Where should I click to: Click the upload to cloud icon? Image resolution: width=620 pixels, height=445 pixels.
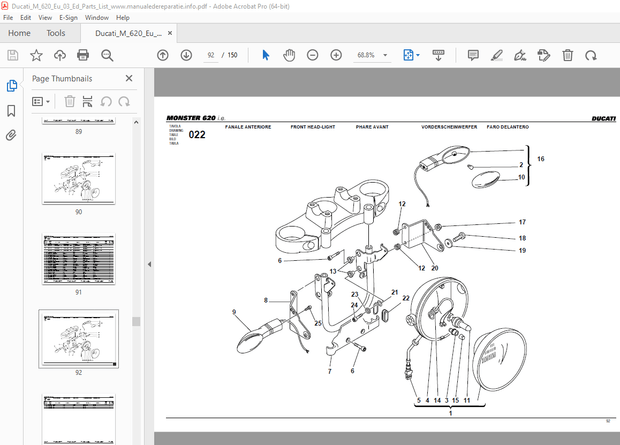pyautogui.click(x=60, y=55)
